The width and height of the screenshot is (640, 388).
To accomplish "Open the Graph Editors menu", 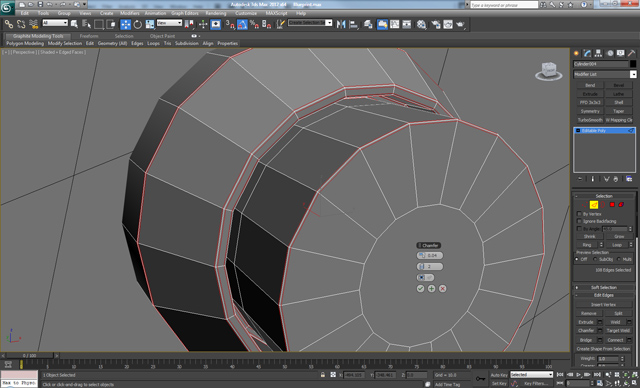I will [184, 13].
